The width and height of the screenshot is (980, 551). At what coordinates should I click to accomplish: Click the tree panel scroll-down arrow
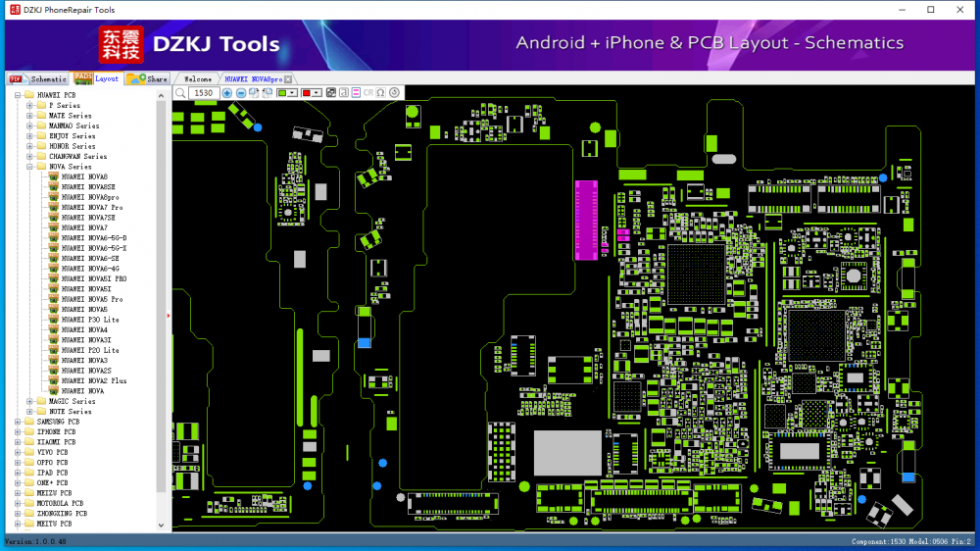(x=162, y=526)
